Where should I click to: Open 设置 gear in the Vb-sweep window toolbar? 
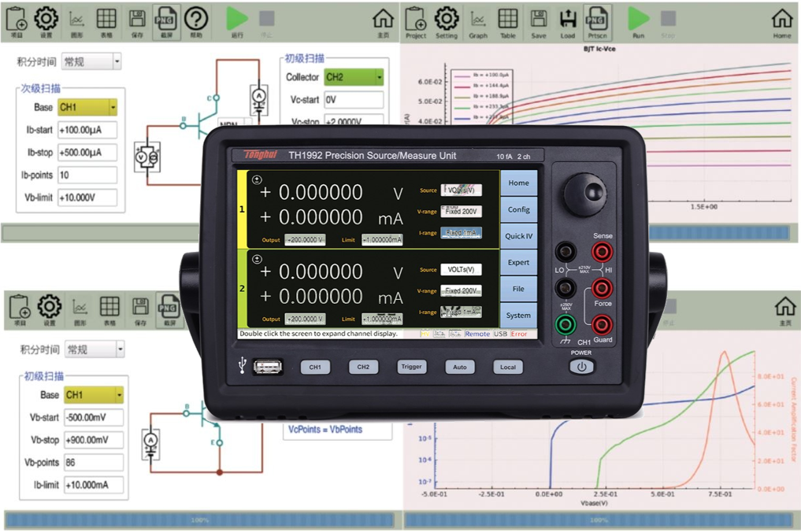50,309
